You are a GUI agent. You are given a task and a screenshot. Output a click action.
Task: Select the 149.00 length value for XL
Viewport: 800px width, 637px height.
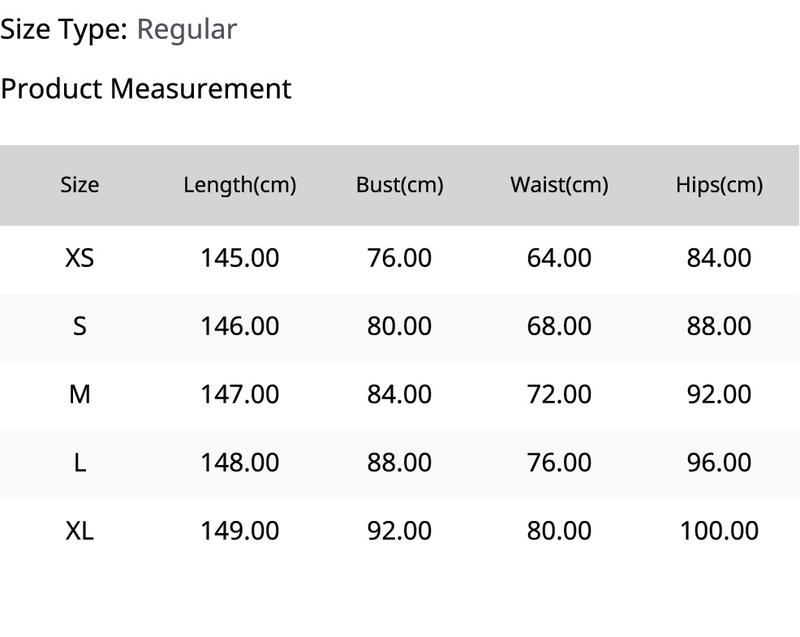[240, 530]
